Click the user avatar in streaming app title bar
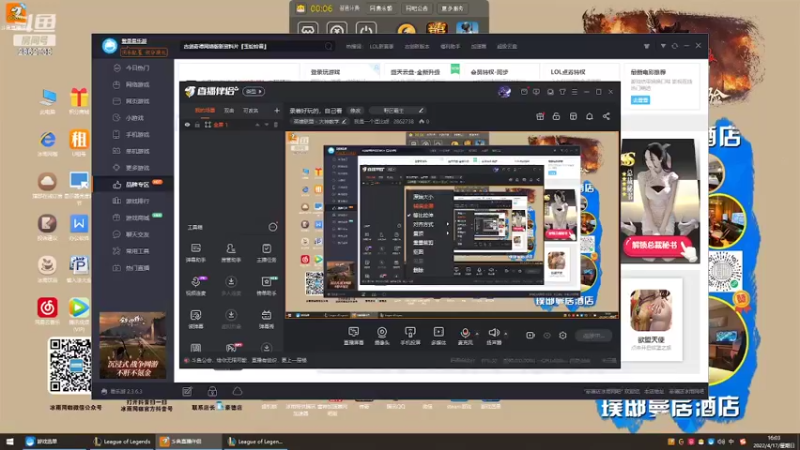This screenshot has width=800, height=450. tap(504, 92)
